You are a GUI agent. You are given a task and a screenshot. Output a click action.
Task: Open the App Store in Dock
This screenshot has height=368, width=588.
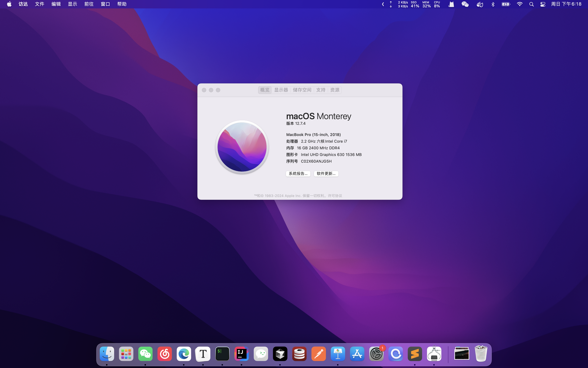click(357, 354)
